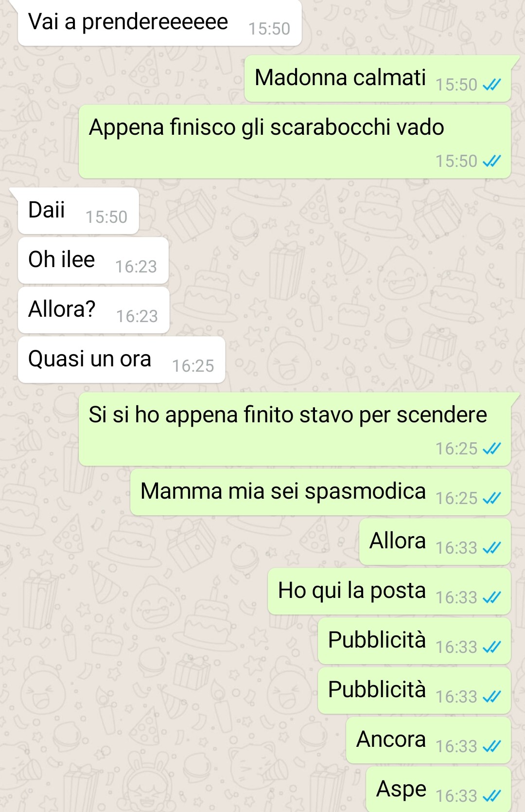
Task: Tap read ticks beside 'Mamma mia sei spasmodica'
Action: pyautogui.click(x=491, y=499)
